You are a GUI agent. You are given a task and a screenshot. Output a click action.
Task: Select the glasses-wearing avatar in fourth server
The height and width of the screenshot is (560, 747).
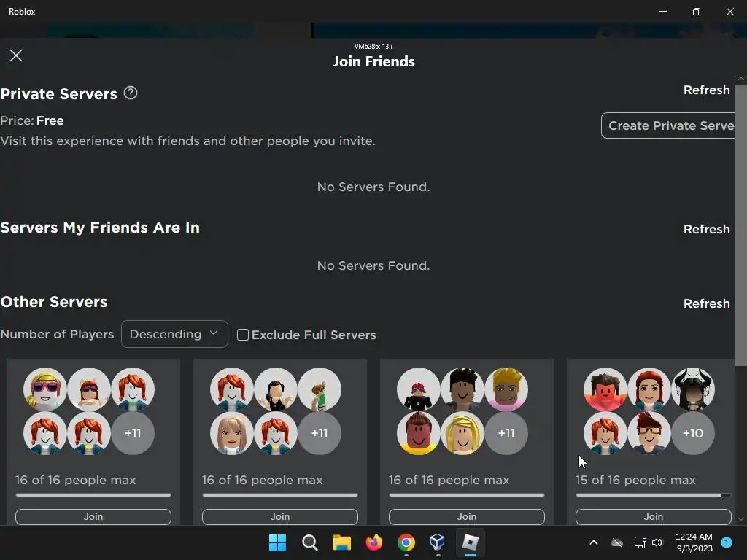pos(649,433)
